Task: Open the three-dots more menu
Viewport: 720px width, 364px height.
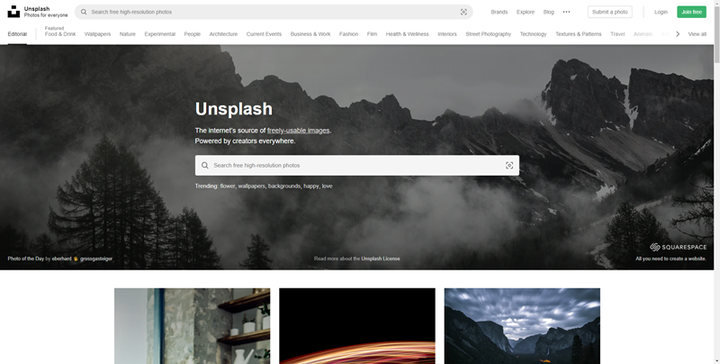Action: tap(567, 12)
